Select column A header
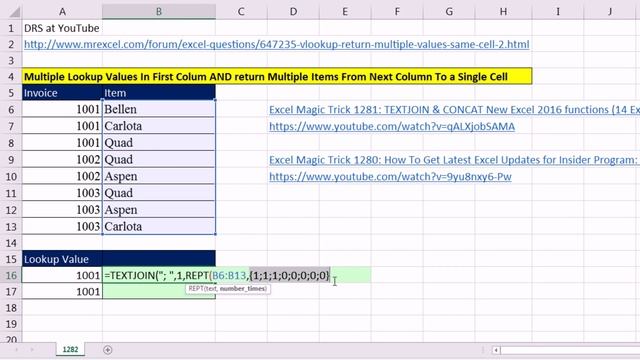 coord(62,11)
